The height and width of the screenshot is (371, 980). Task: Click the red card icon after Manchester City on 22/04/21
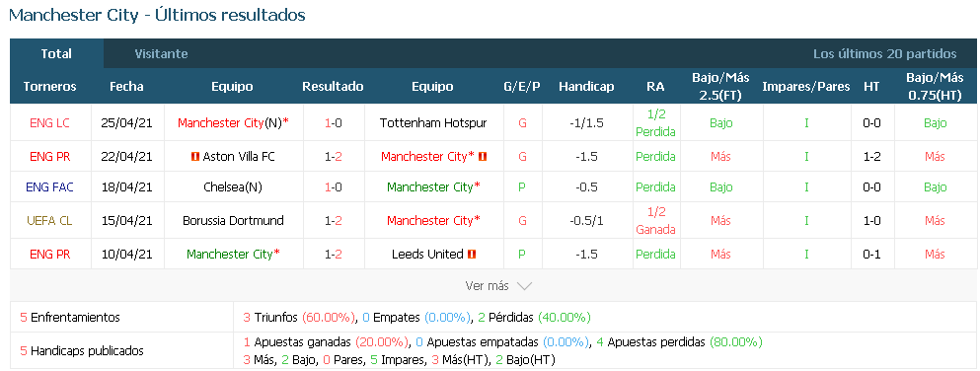pos(482,157)
